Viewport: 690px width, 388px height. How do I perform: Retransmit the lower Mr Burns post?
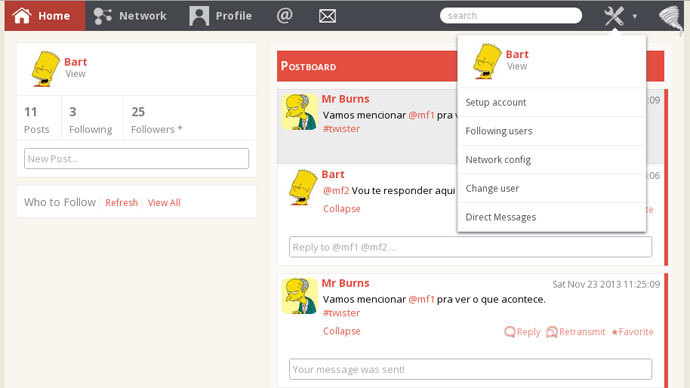click(x=576, y=332)
